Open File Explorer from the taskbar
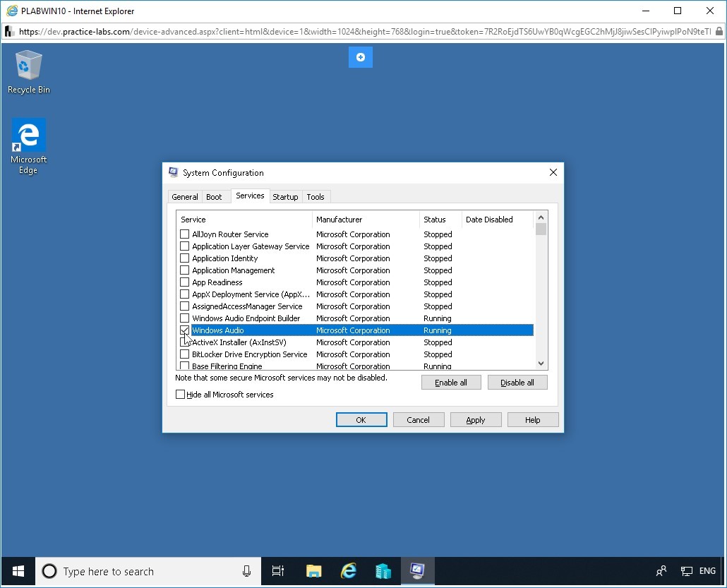This screenshot has height=588, width=727. point(314,571)
